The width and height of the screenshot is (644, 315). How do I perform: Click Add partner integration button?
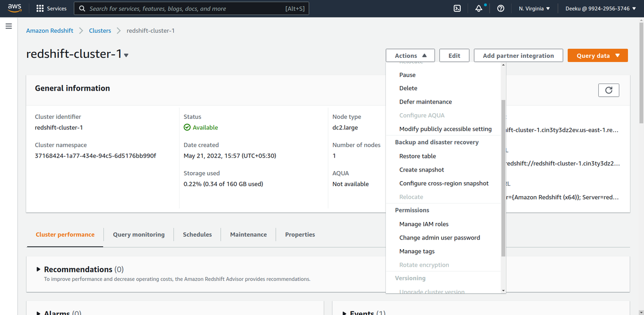pos(518,55)
